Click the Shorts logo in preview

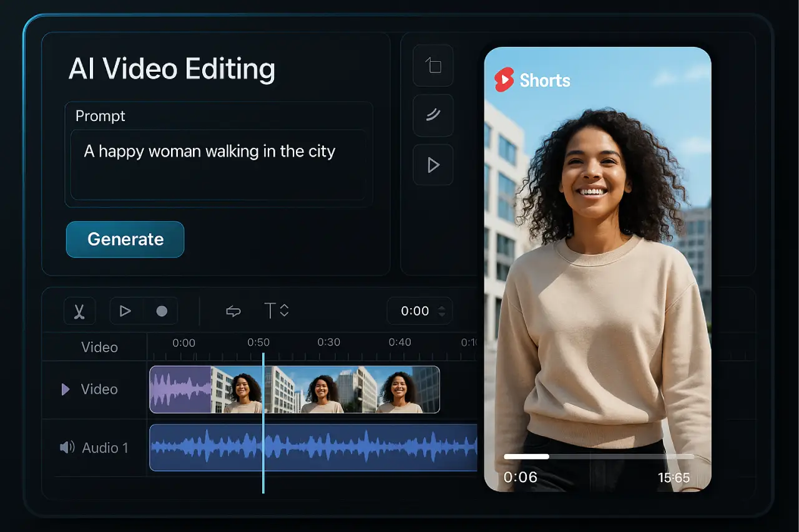coord(532,80)
